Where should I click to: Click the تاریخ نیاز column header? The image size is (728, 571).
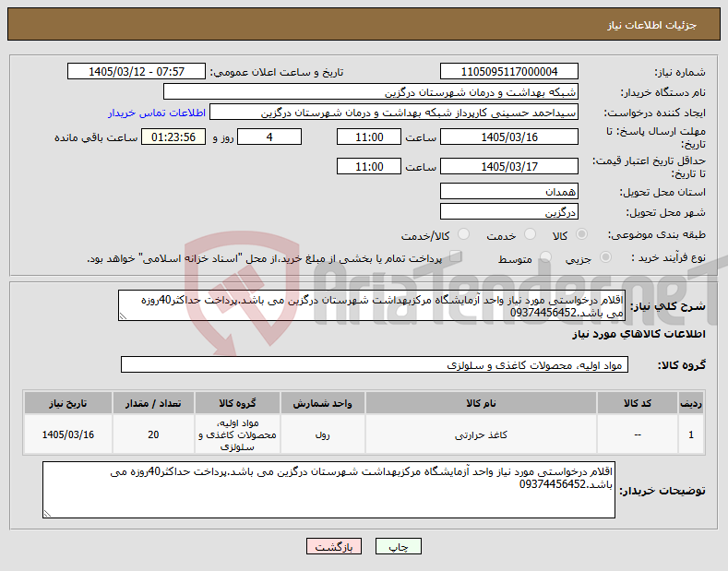pos(67,403)
